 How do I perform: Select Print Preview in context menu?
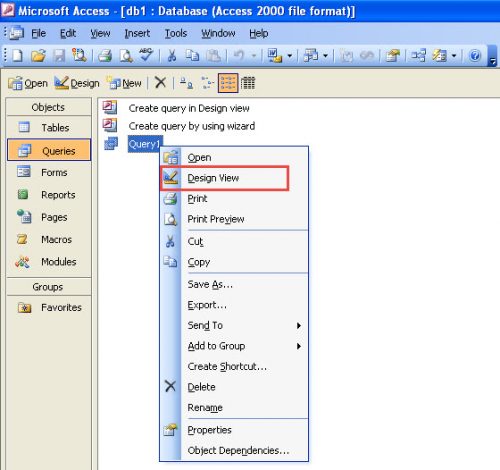pos(234,219)
